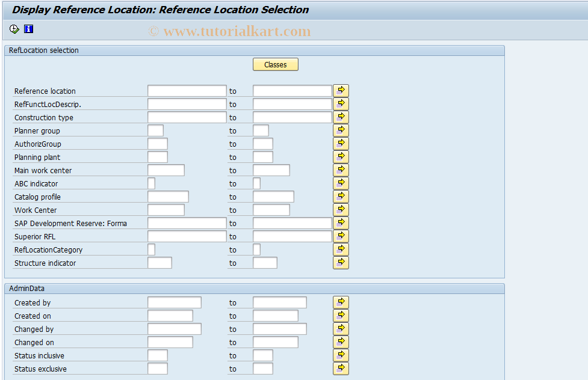Click the Reference location from field
Screen dimensions: 588x380
185,90
